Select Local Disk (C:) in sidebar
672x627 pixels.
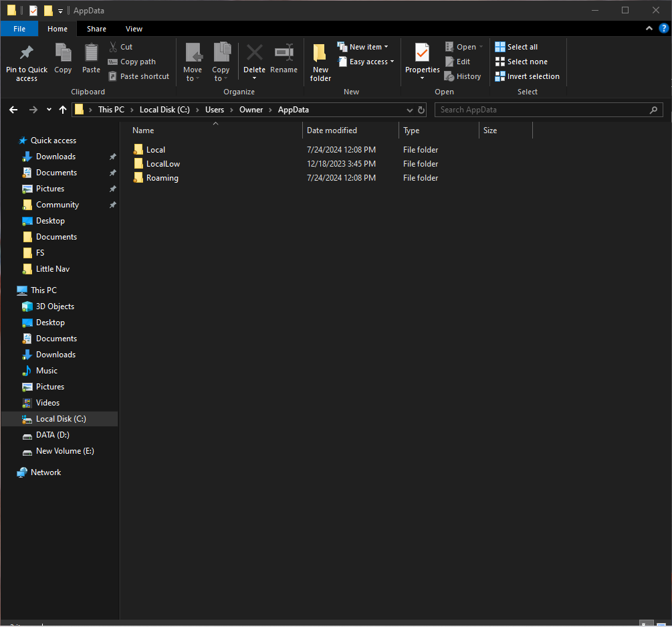coord(60,419)
